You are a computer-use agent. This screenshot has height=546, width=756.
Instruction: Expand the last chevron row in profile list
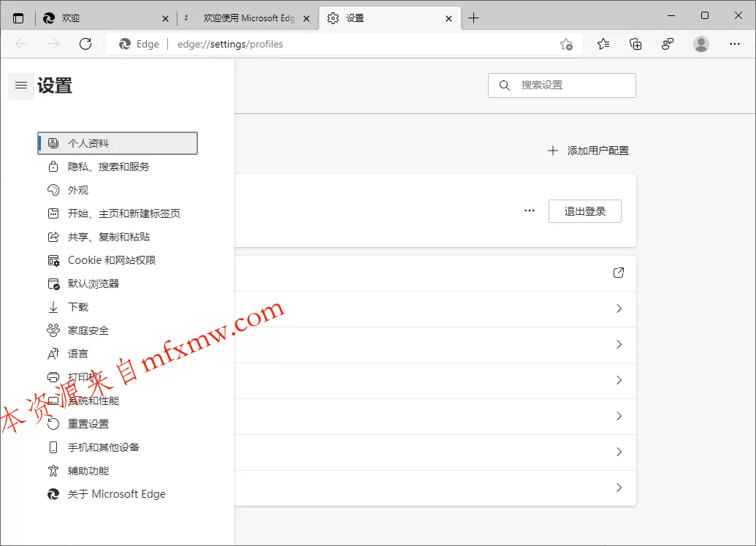point(619,488)
